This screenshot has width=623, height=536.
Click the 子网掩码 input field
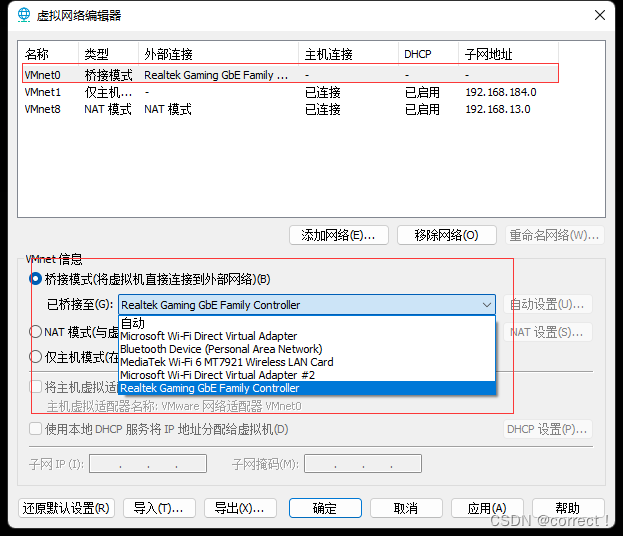[363, 464]
